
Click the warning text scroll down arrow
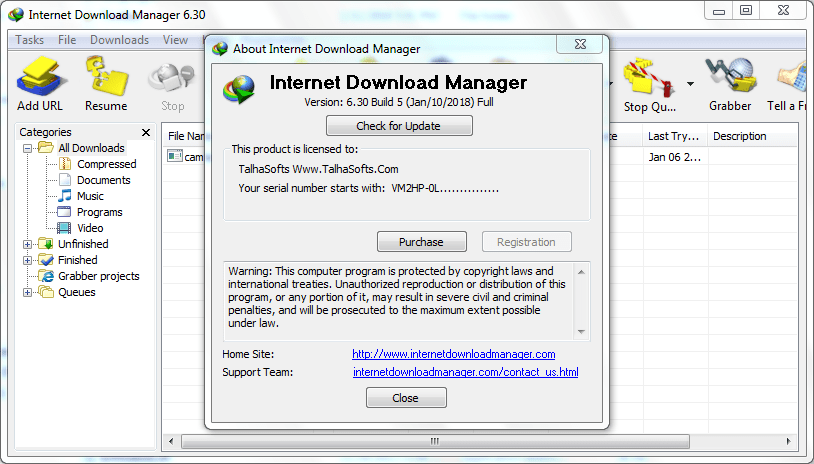(x=581, y=332)
